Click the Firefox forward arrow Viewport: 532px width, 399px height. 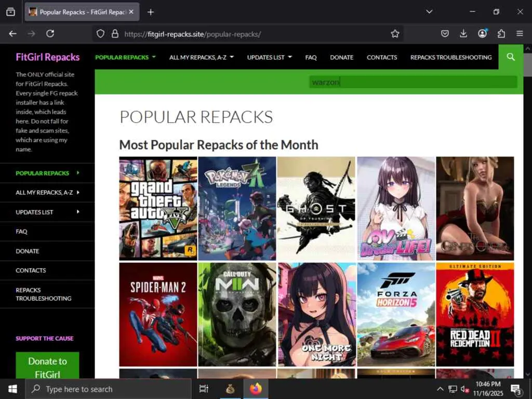pos(32,34)
